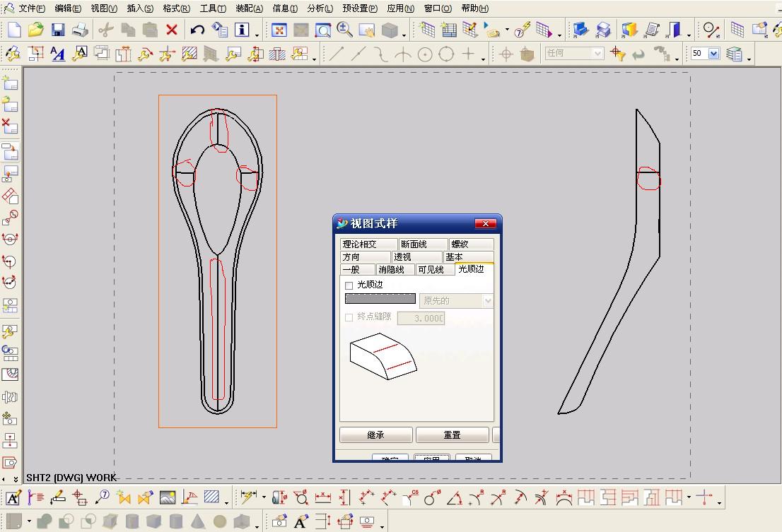Switch to the 可见线 tab
This screenshot has height=532, width=782.
tap(434, 269)
